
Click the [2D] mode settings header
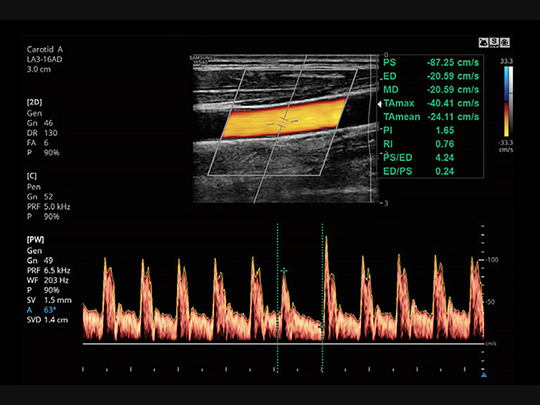(34, 102)
